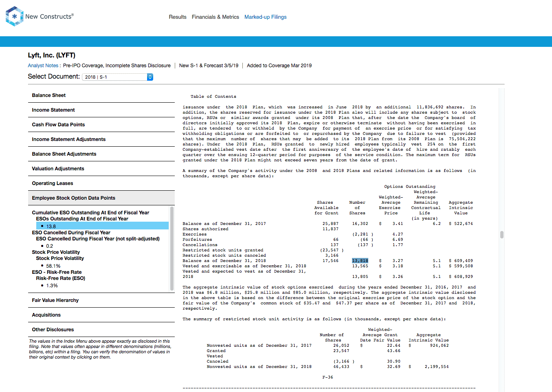The height and width of the screenshot is (392, 552).
Task: Click highlighted 13,818 in filing table
Action: (360, 261)
